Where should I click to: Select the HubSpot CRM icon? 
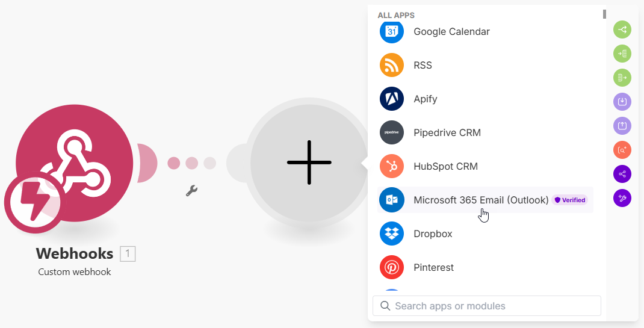click(392, 166)
